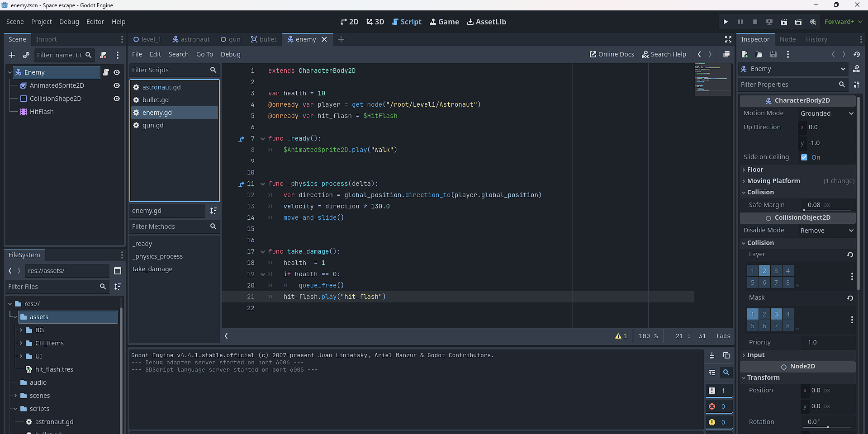Add a child node with the plus icon
This screenshot has height=434, width=868.
click(x=11, y=55)
